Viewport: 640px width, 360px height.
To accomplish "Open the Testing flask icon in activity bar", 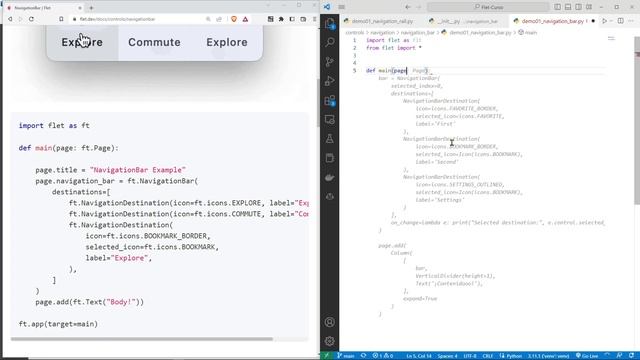I will point(330,139).
